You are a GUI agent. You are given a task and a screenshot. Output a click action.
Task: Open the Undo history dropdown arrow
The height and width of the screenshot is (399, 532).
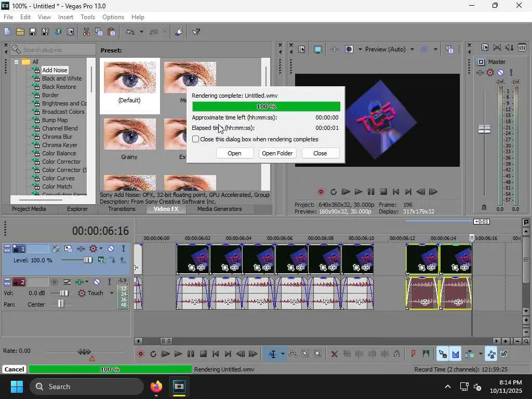pyautogui.click(x=141, y=32)
